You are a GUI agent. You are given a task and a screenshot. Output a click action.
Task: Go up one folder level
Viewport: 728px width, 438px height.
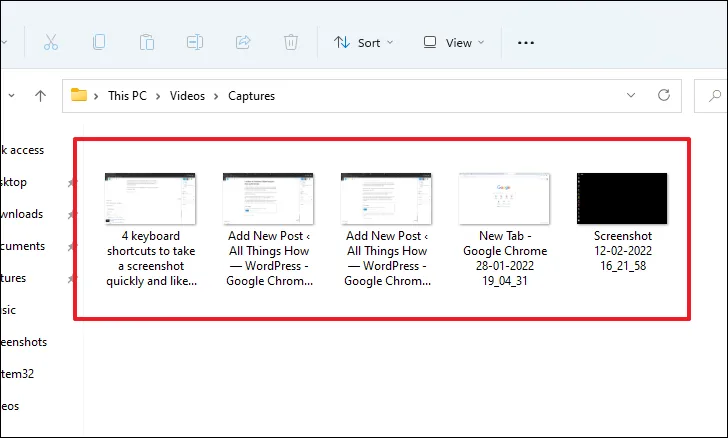coord(40,96)
